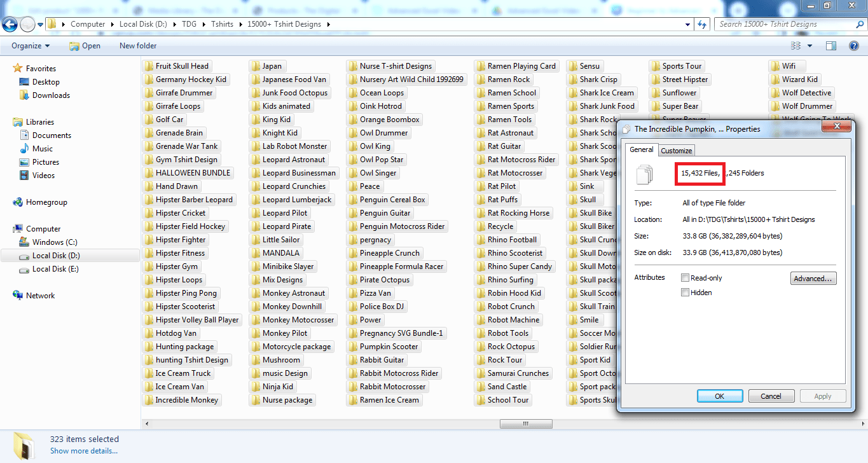Viewport: 868px width, 463px height.
Task: Select Homegroup in navigation pane
Action: coord(46,202)
